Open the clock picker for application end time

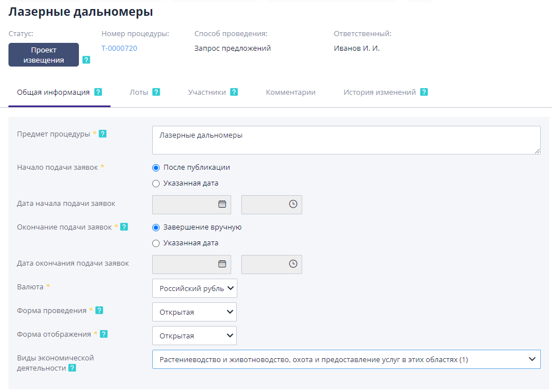(x=294, y=264)
